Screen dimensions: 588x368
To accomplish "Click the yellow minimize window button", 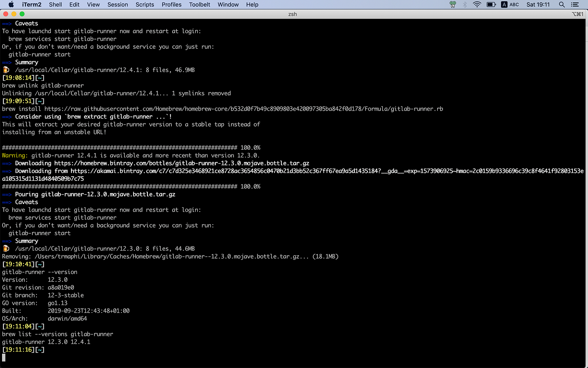I will 14,14.
